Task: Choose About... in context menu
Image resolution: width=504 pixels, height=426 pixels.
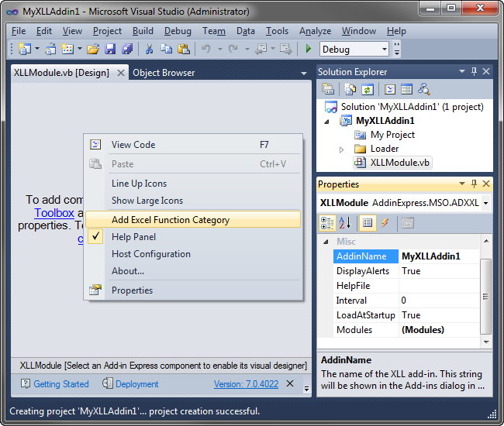Action: coord(193,270)
